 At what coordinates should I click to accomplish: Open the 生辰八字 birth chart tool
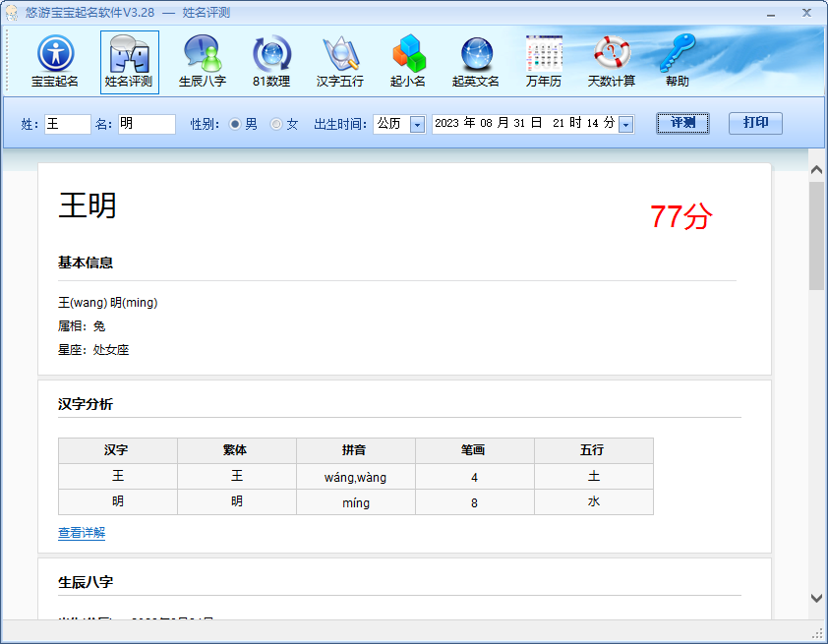(x=203, y=61)
